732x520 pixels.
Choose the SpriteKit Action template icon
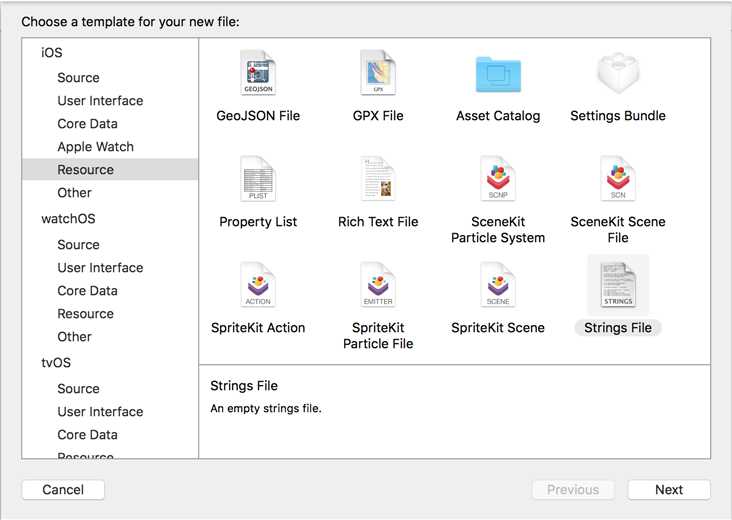pos(258,285)
